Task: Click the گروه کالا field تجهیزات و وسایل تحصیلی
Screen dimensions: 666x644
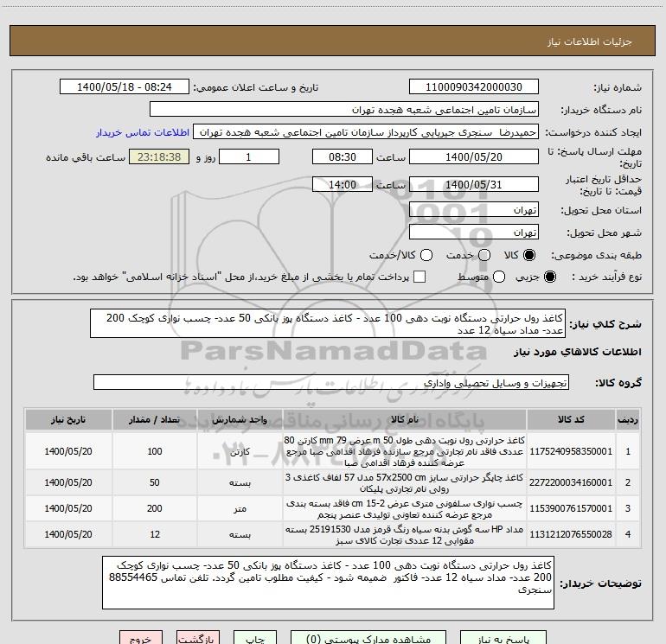Action: pyautogui.click(x=331, y=382)
